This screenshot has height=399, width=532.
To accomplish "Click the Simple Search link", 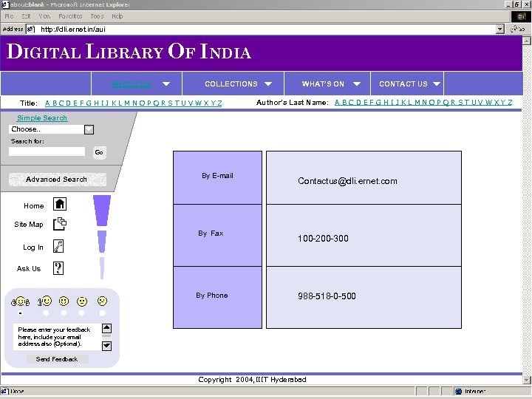I will click(42, 118).
